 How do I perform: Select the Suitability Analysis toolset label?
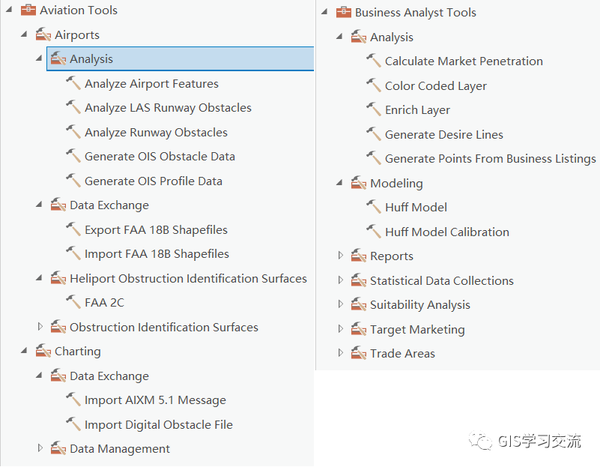click(x=419, y=305)
